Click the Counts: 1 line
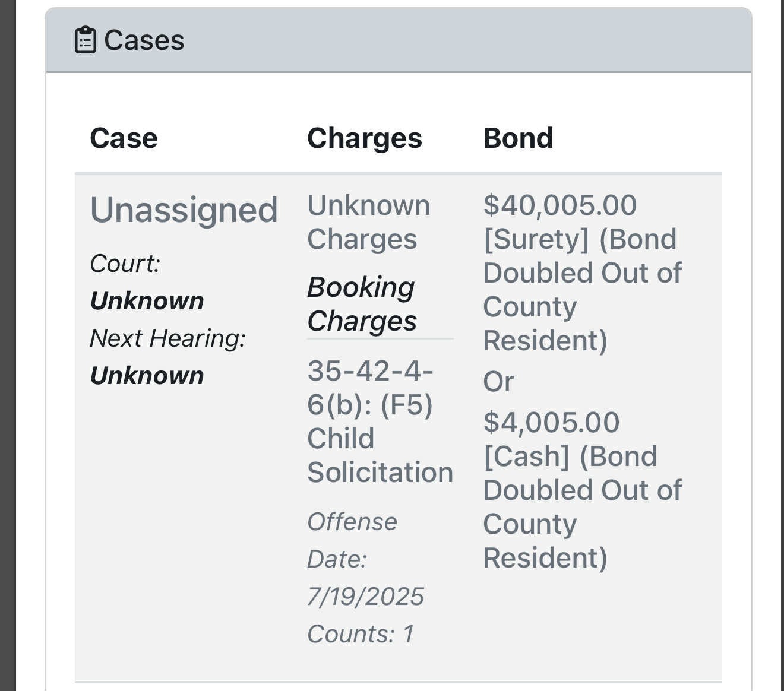Viewport: 784px width, 691px height. (361, 634)
